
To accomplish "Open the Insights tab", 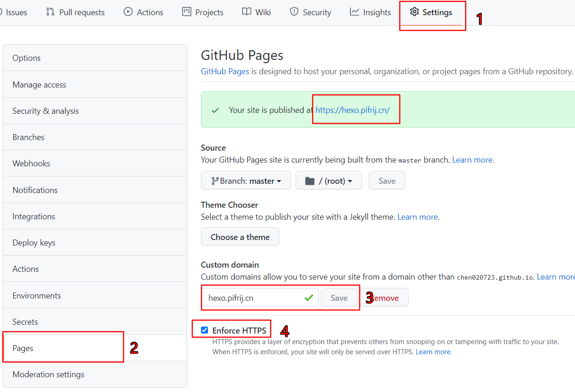I will pyautogui.click(x=370, y=12).
